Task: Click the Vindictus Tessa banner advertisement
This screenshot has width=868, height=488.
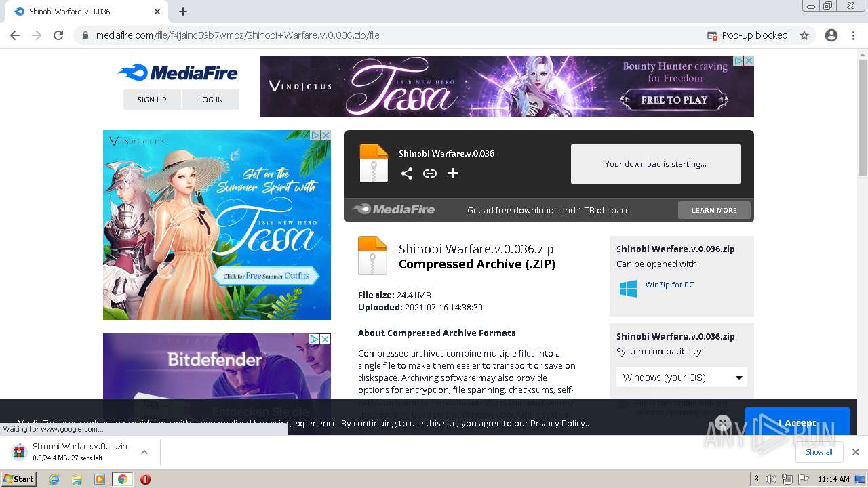Action: (507, 86)
